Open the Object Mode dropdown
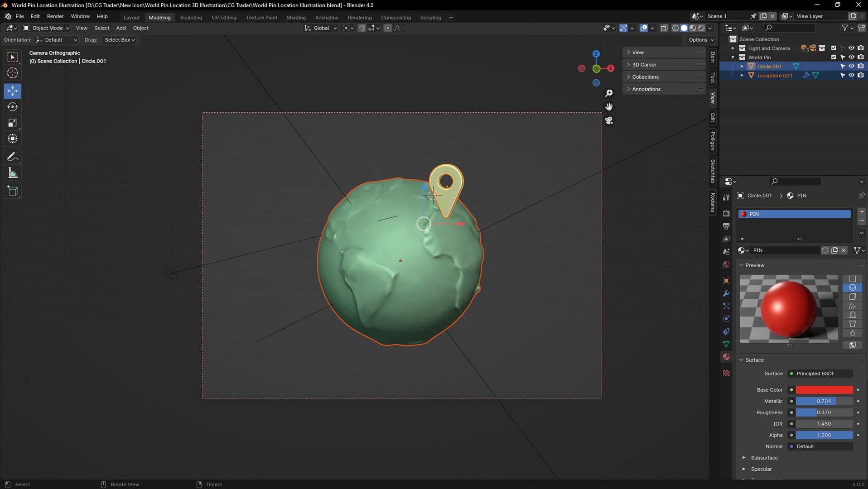The image size is (868, 489). pos(46,28)
